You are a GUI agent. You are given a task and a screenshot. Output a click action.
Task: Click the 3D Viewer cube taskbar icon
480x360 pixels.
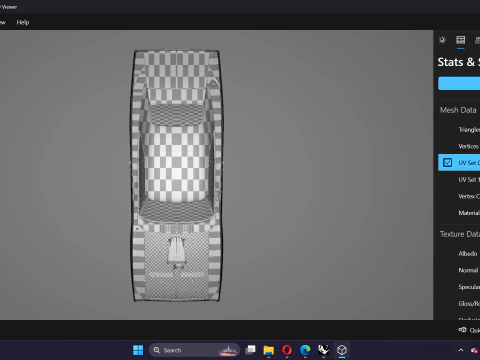click(x=342, y=350)
